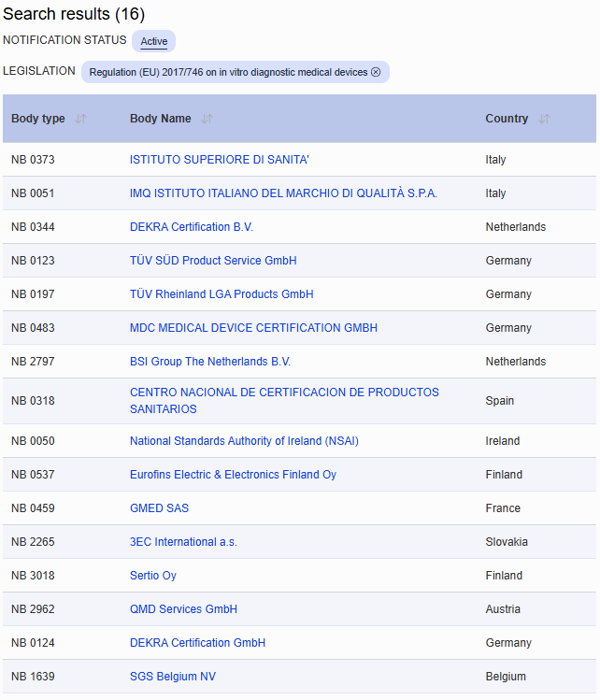Open IMQ ISTITUTO ITALIANO DEL MARCHIO DI QUALITÀ link

tap(283, 193)
